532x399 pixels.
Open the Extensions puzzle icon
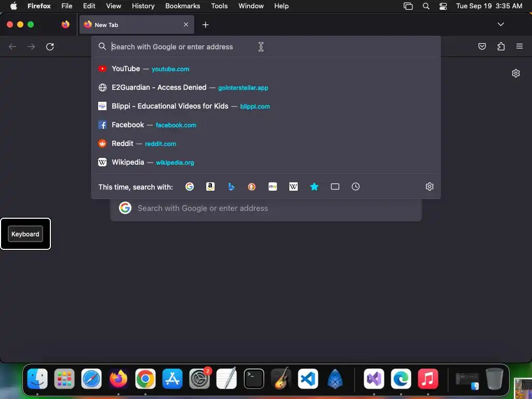pos(501,46)
